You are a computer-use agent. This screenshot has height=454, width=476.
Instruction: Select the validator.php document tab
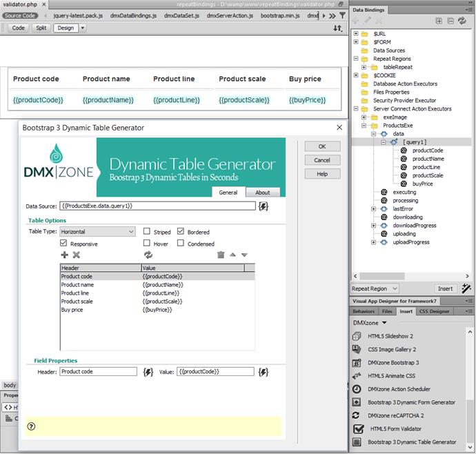pyautogui.click(x=20, y=4)
